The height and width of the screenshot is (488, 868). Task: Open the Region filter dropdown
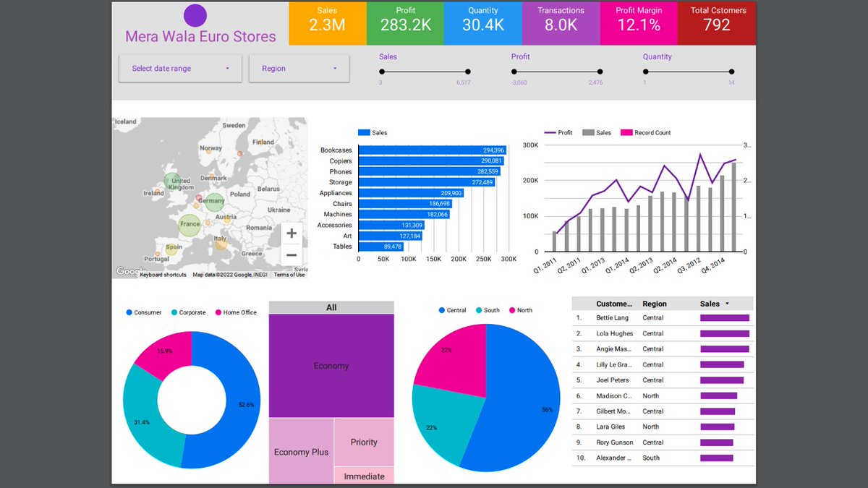[299, 68]
